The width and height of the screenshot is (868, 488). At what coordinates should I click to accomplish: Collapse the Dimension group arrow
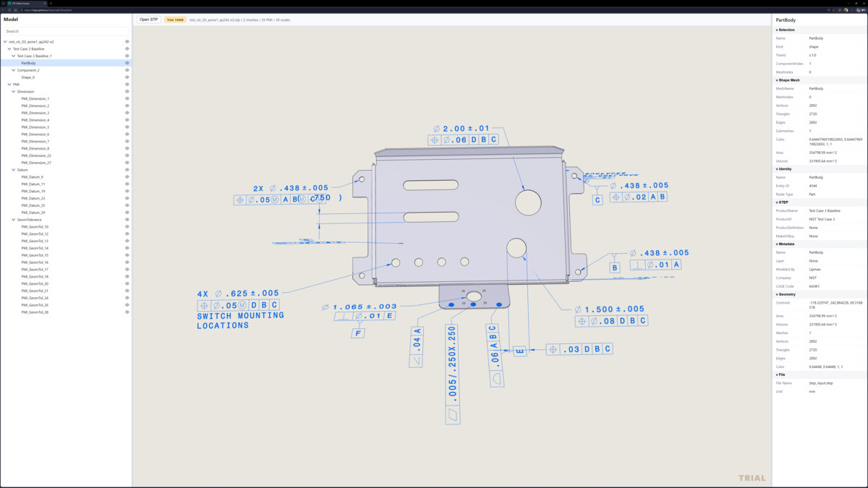click(14, 92)
